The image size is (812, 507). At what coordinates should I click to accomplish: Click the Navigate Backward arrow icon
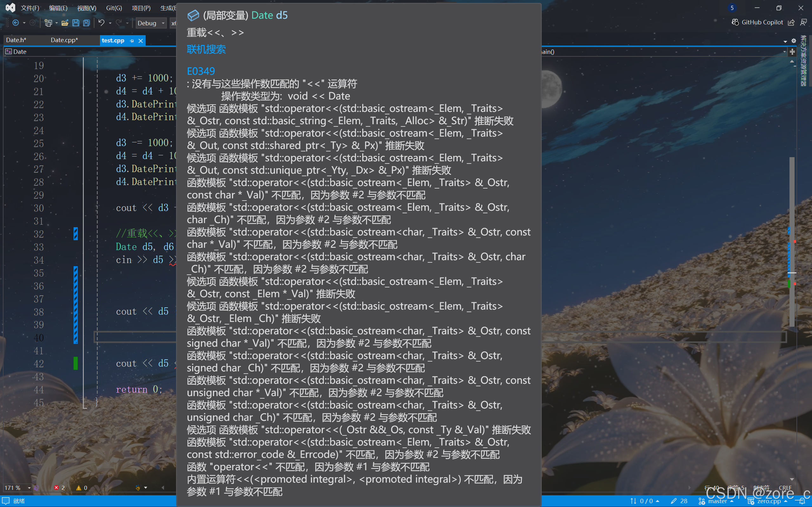point(16,23)
